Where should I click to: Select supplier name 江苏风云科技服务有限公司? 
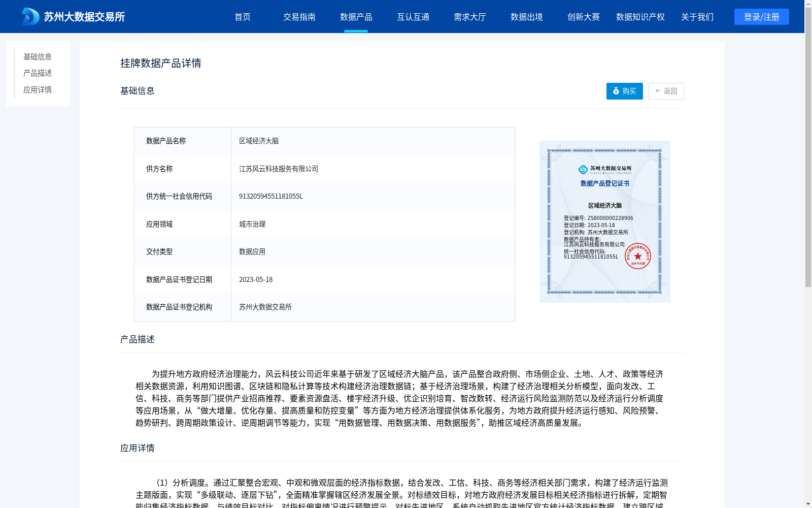point(279,169)
